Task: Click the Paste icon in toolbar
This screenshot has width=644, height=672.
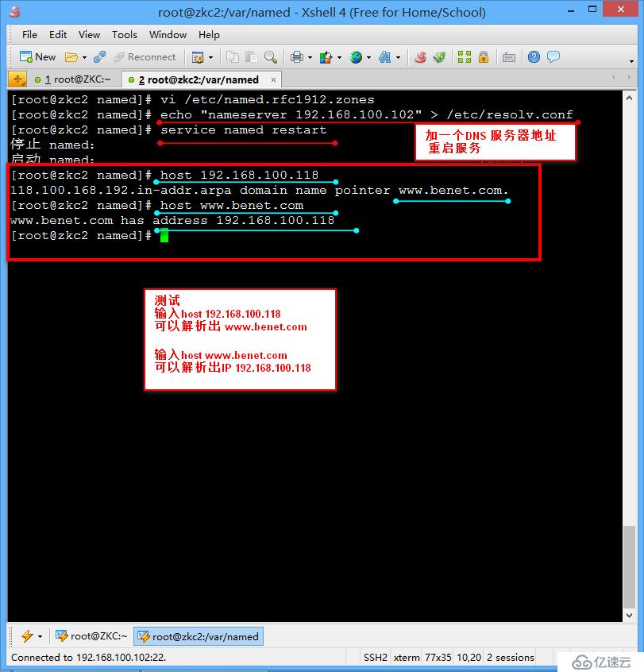Action: tap(251, 57)
